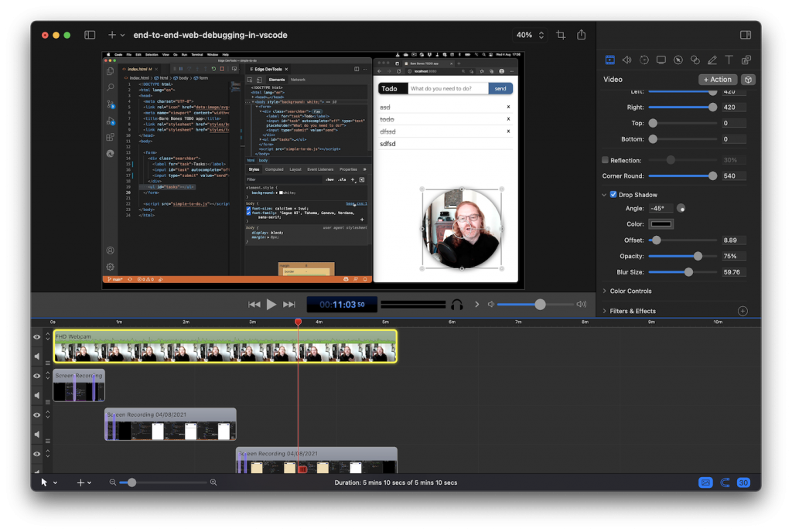Screen dimensions: 792x532
Task: Uncheck the Drop Shadow checkbox
Action: pos(613,194)
